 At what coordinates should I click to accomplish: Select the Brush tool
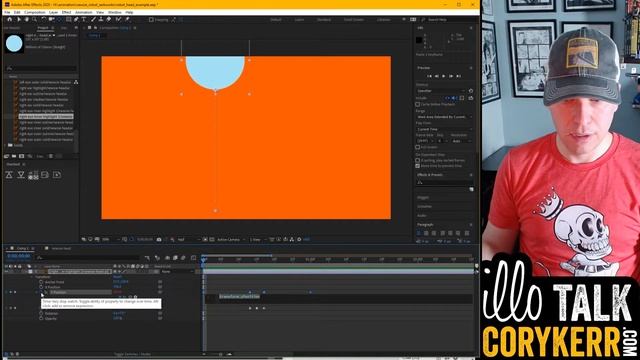[93, 19]
